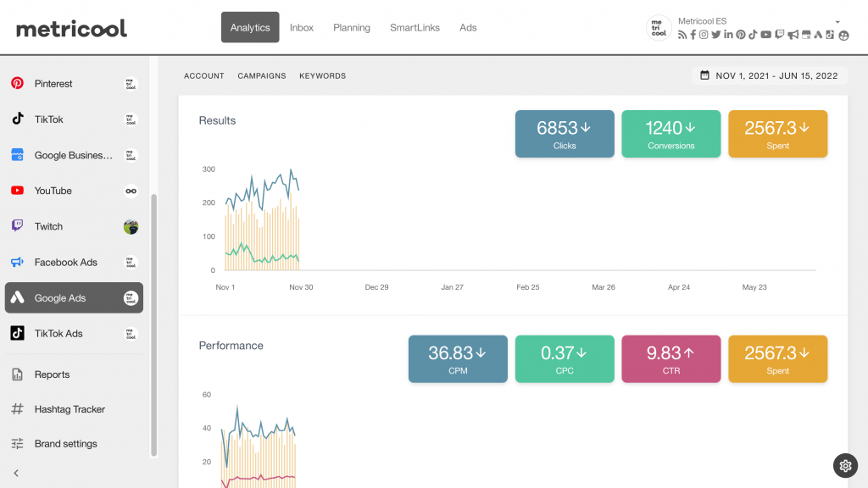This screenshot has height=488, width=868.
Task: Open Brand settings in the sidebar
Action: pos(75,444)
